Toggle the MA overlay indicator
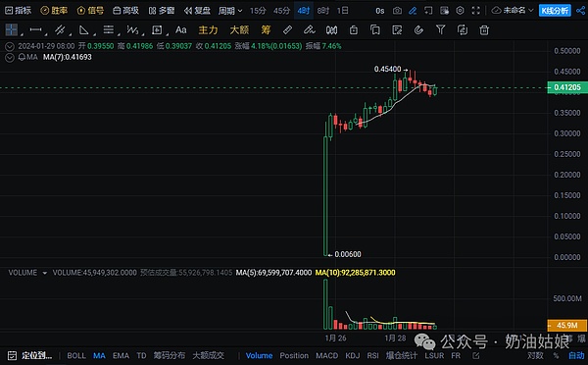This screenshot has height=365, width=588. [x=99, y=355]
